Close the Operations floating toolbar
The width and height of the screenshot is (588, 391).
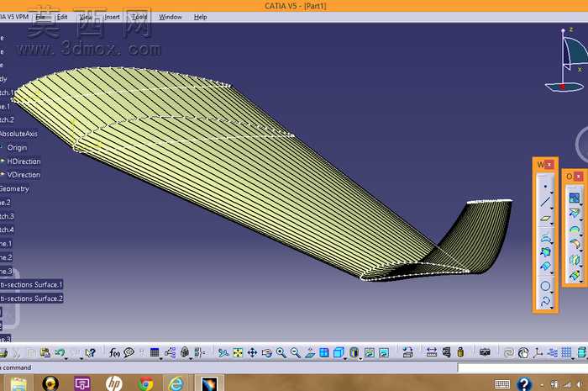click(578, 176)
